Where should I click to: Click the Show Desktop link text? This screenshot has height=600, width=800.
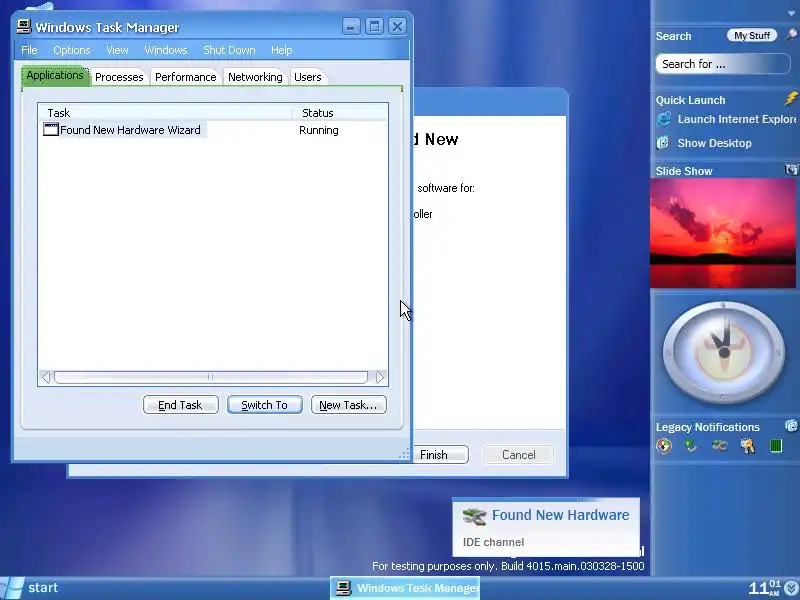[x=714, y=143]
